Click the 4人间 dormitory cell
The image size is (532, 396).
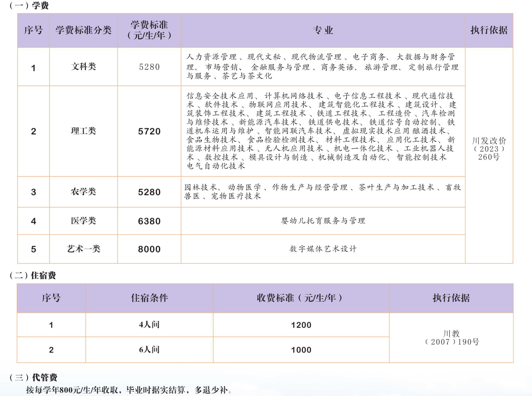pyautogui.click(x=149, y=325)
